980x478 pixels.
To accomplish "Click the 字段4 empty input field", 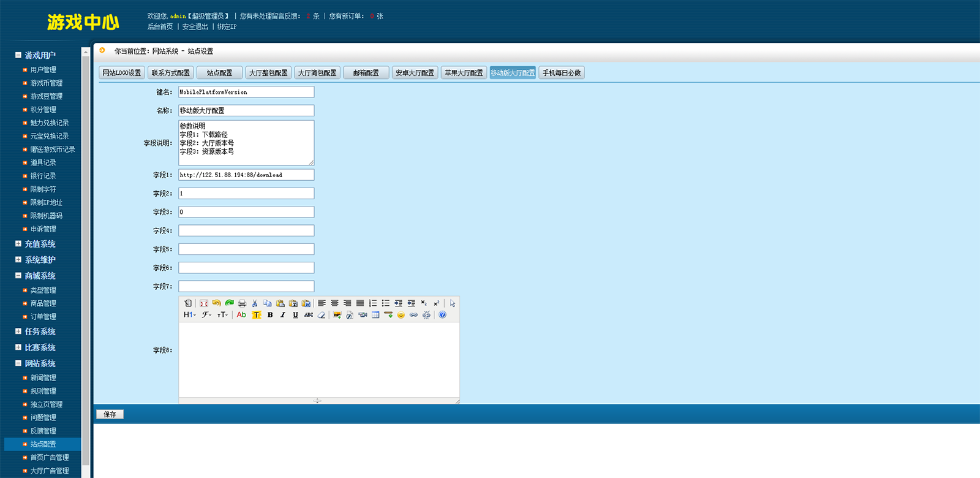I will coord(246,230).
